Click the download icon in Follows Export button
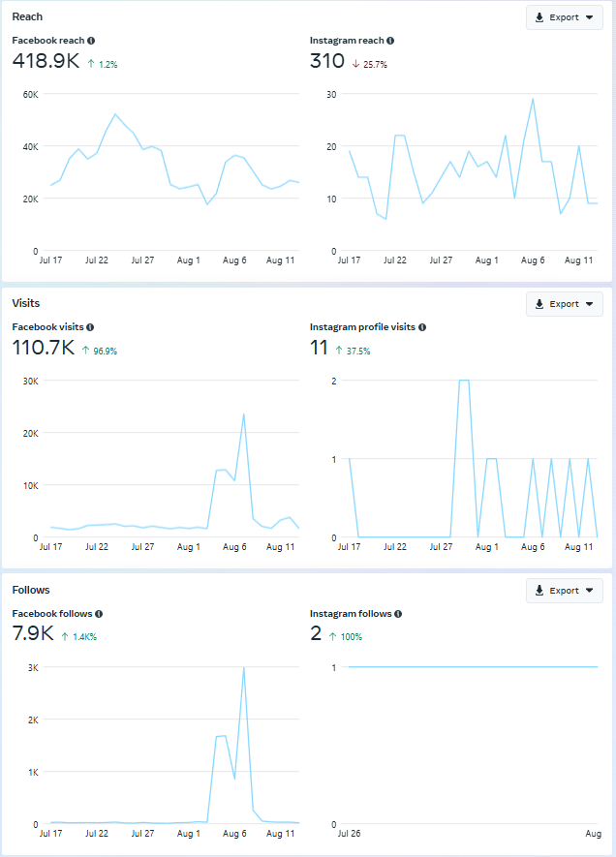 click(539, 591)
